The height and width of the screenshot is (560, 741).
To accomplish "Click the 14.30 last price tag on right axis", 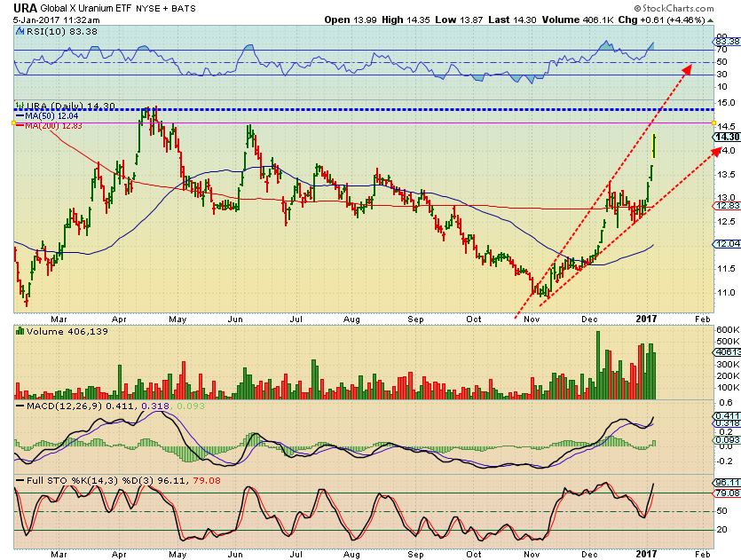I will 727,137.
